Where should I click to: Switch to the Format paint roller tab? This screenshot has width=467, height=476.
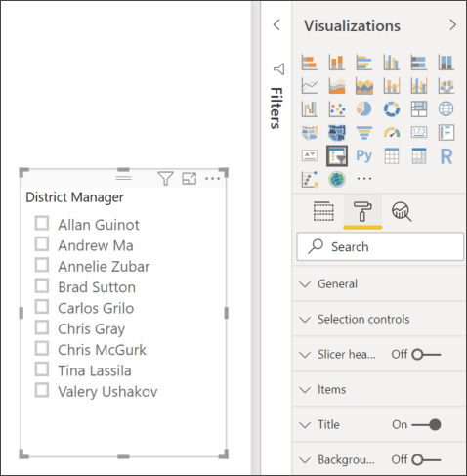(362, 211)
